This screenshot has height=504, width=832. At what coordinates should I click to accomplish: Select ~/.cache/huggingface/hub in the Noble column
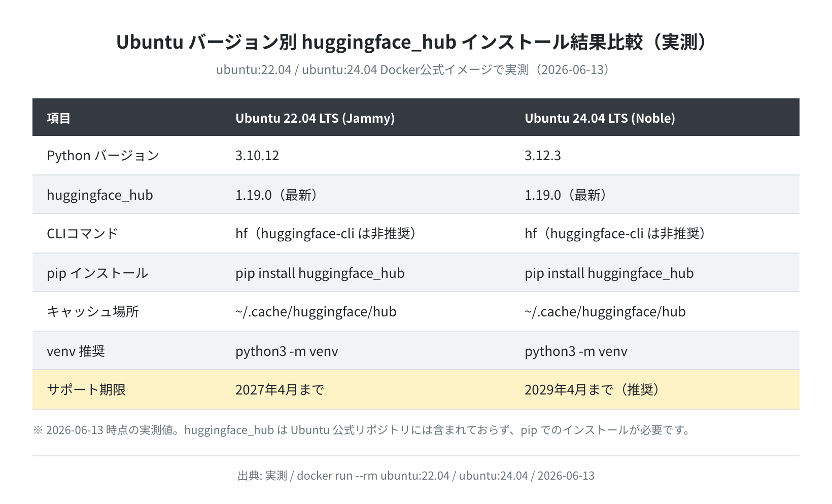[605, 311]
